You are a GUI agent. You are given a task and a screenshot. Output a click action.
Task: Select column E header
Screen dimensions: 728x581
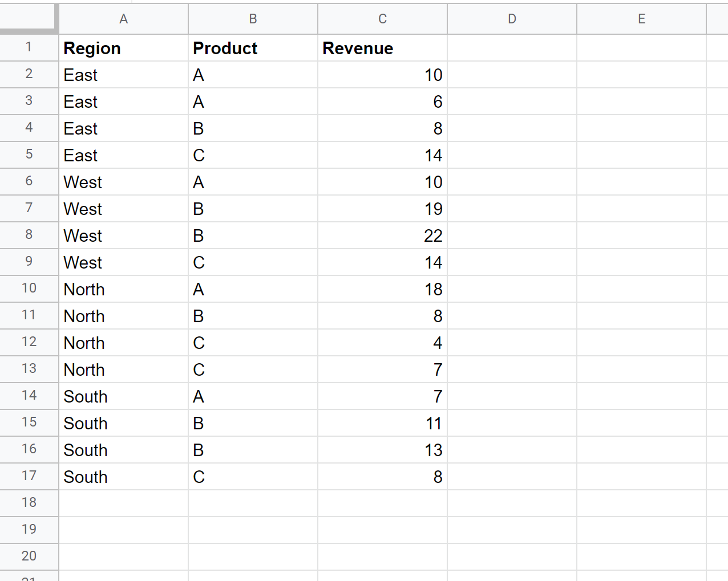point(641,19)
